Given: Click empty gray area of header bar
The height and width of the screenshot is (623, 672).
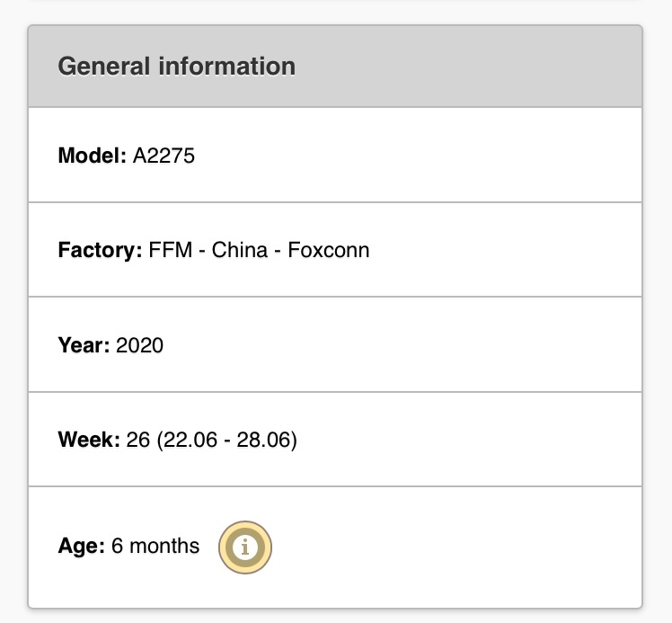Looking at the screenshot, I should [476, 67].
